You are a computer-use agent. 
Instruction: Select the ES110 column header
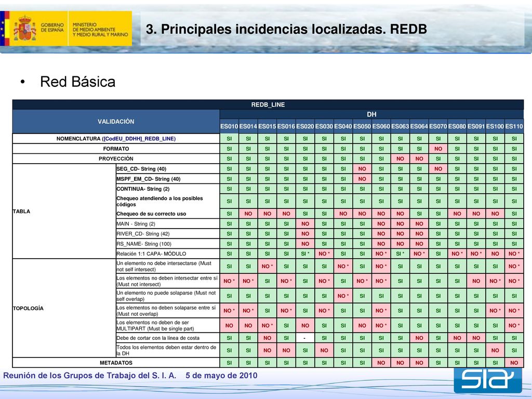[x=514, y=126]
